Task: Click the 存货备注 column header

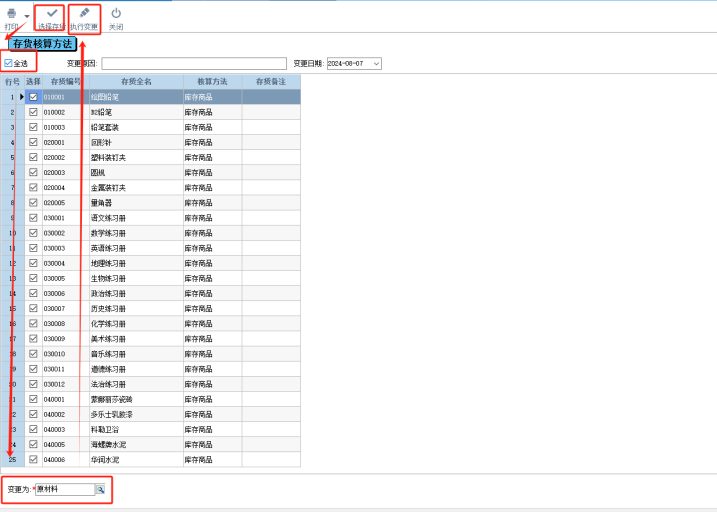Action: point(271,82)
